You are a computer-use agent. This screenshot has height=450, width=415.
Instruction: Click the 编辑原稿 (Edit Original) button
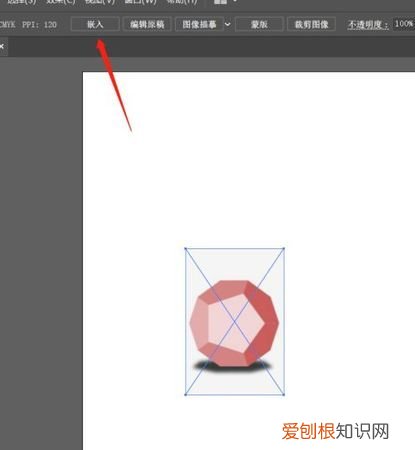tap(147, 24)
